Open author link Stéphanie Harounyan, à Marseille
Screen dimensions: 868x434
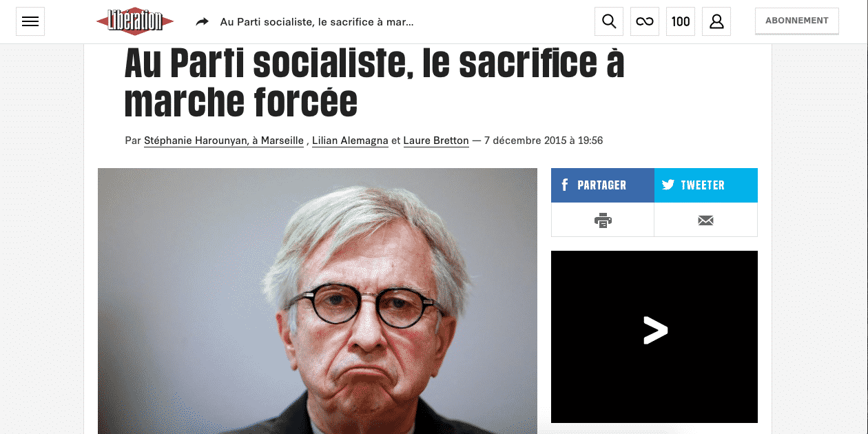coord(224,141)
